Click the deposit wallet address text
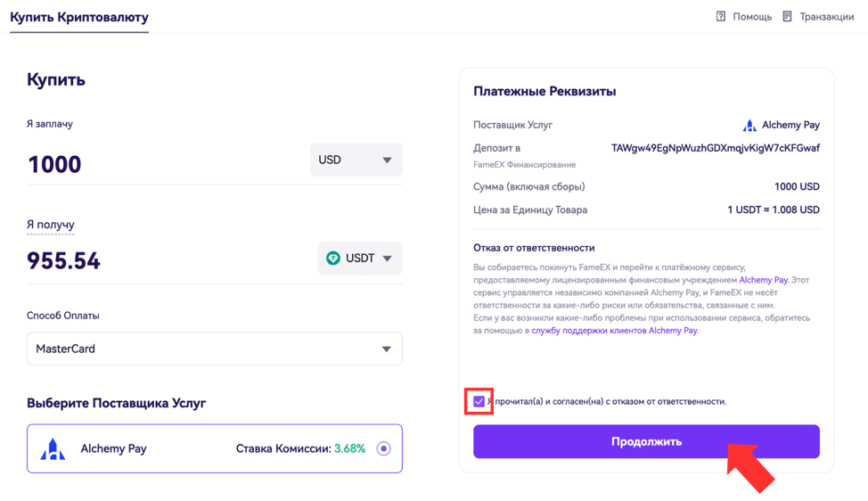868x501 pixels. [x=716, y=148]
